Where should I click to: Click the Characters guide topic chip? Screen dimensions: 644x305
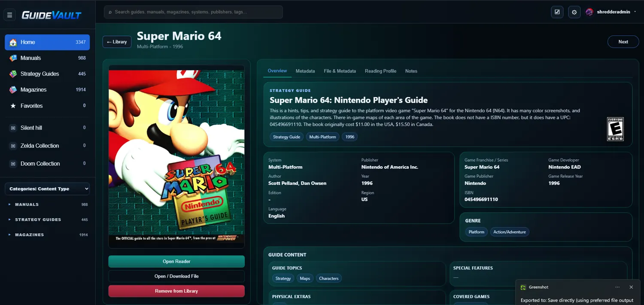[x=328, y=278]
